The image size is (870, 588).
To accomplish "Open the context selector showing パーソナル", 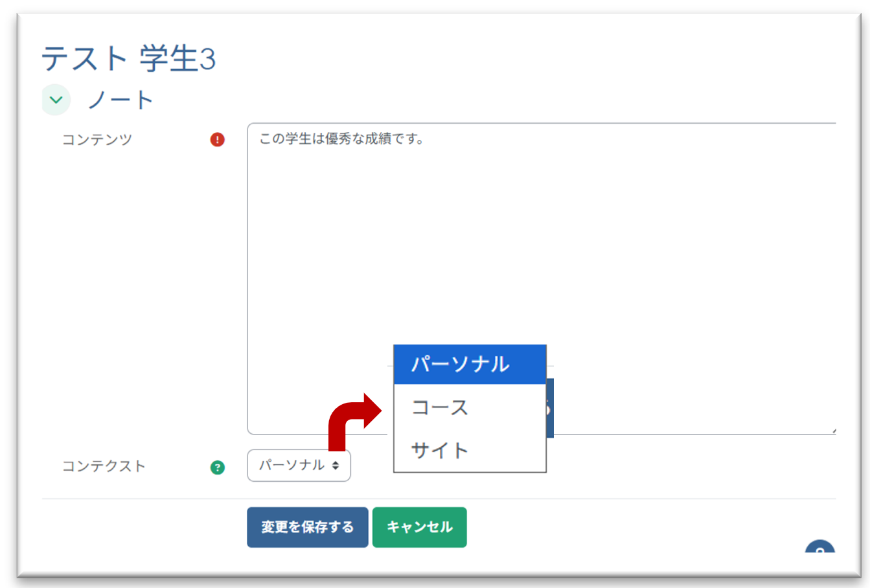I will click(299, 466).
